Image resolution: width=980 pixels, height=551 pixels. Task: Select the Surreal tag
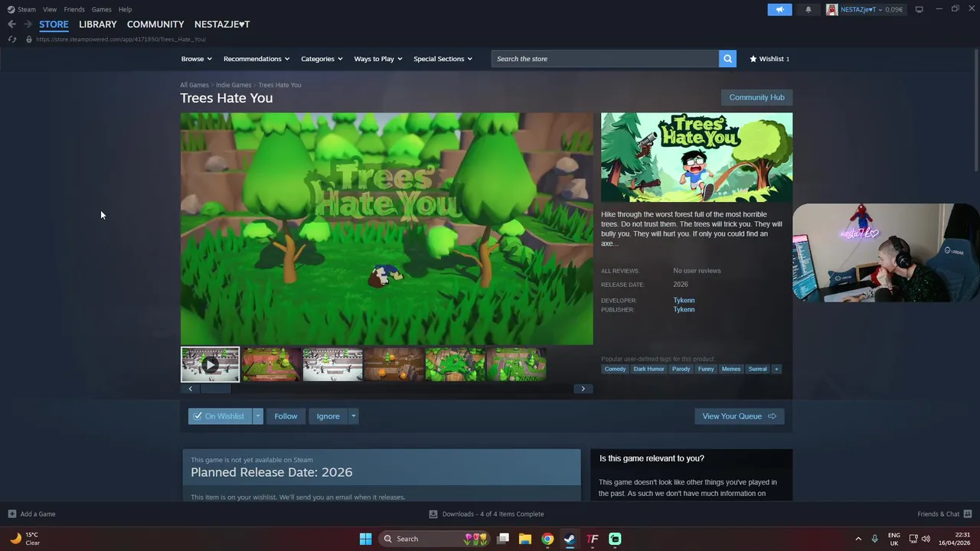coord(757,369)
